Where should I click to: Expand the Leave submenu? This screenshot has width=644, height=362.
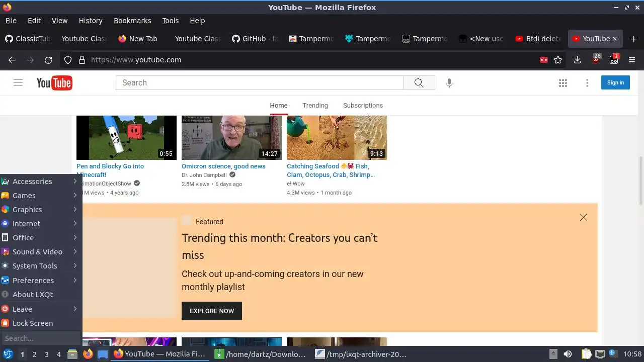40,309
